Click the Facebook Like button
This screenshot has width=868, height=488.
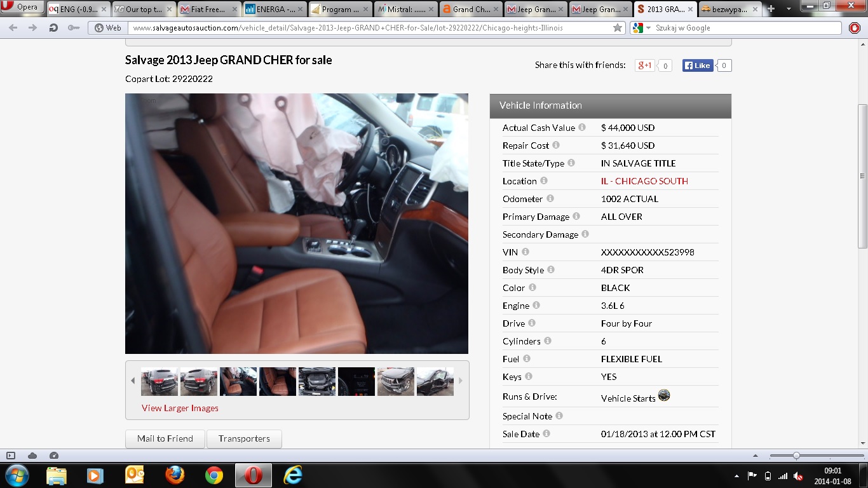(x=698, y=65)
